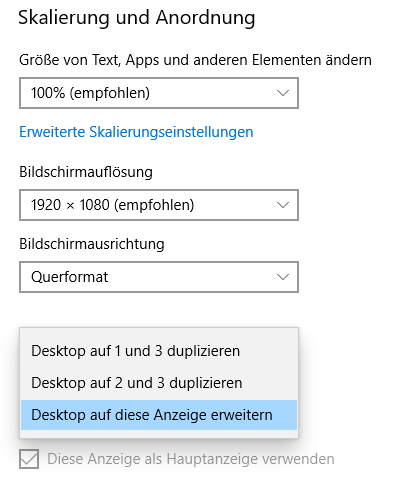This screenshot has width=411, height=486.
Task: Toggle the Hauptanzeige checkbox square
Action: tap(29, 459)
